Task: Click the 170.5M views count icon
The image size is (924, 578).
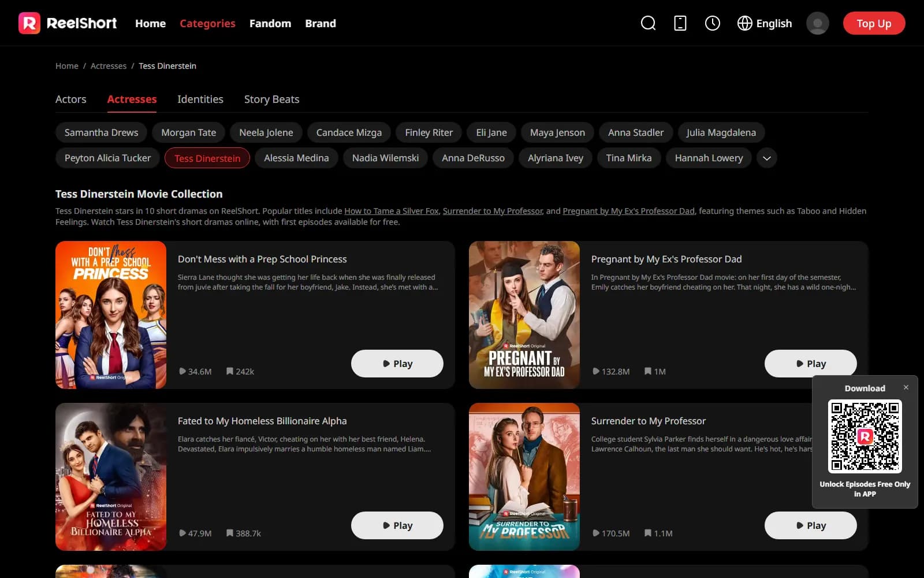Action: 596,533
